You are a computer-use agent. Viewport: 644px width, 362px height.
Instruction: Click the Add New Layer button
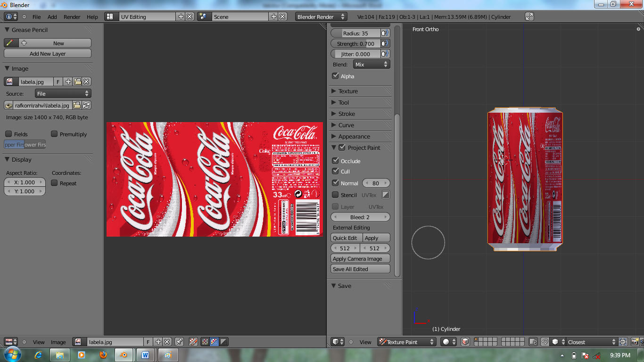(x=48, y=54)
